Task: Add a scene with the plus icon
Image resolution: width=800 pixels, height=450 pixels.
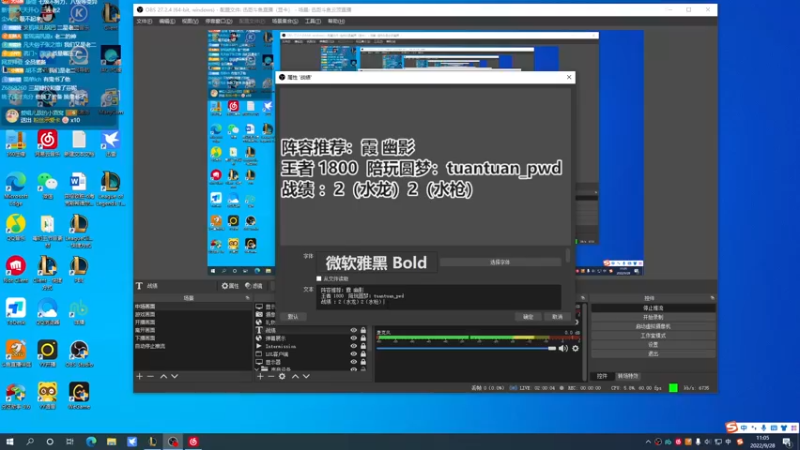Action: 139,377
